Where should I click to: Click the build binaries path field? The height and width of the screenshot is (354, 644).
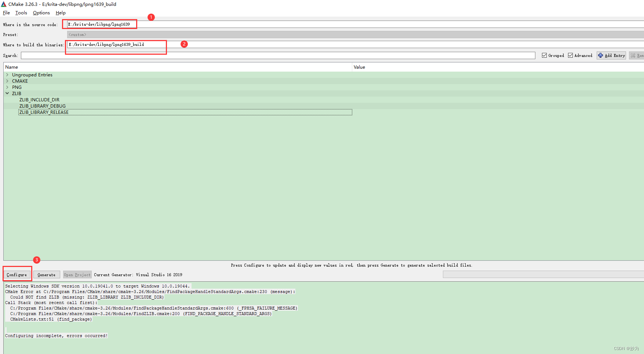click(x=355, y=44)
